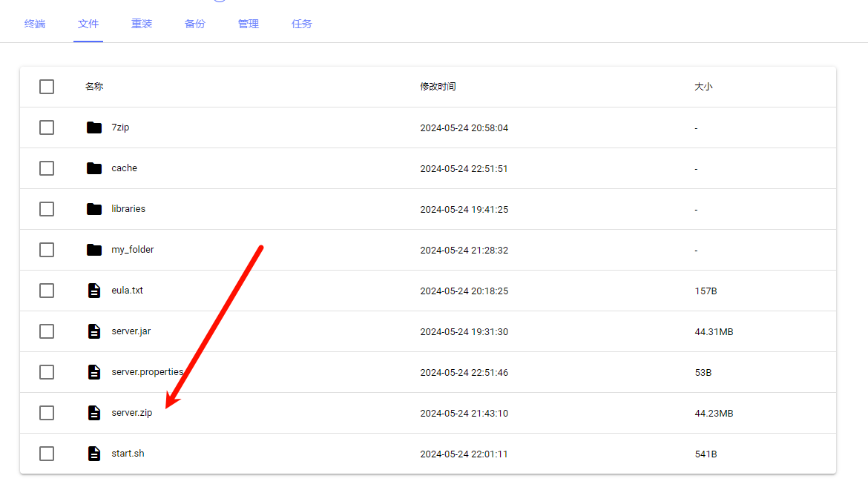Click the 名称 column header
Screen dimensions: 868x487
[94, 86]
